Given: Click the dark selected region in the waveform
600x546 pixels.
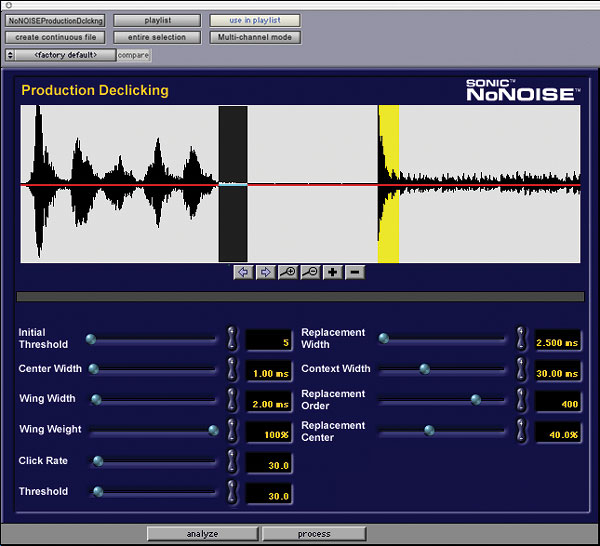Looking at the screenshot, I should click(233, 184).
